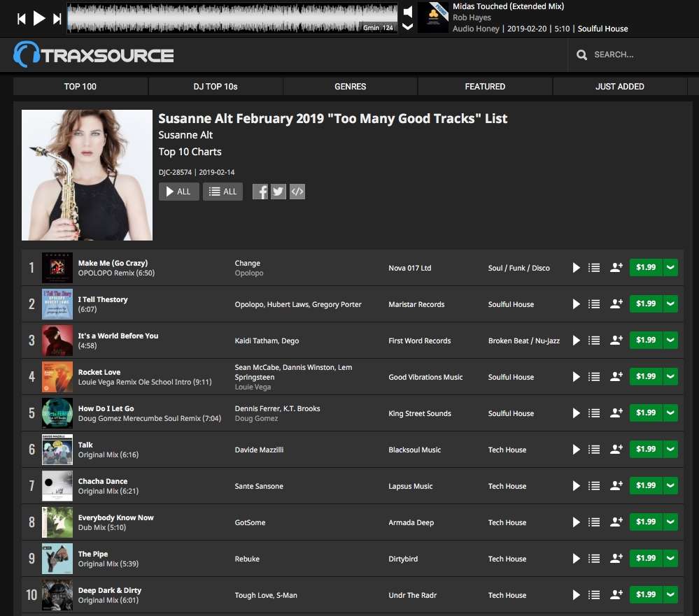Play It's a World Before You
The height and width of the screenshot is (616, 699).
click(576, 341)
